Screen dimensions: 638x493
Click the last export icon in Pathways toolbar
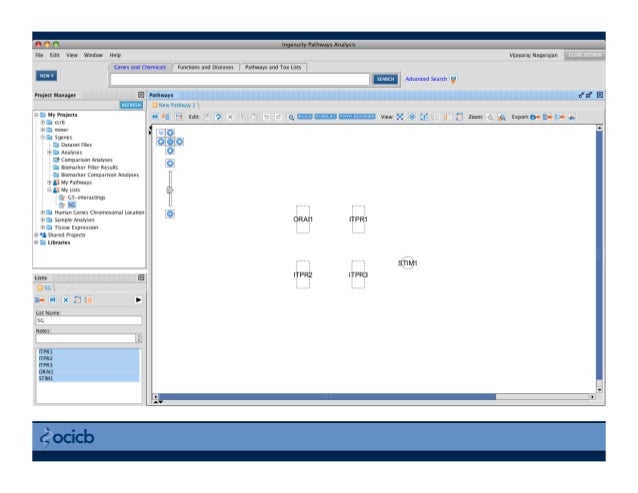[x=572, y=117]
